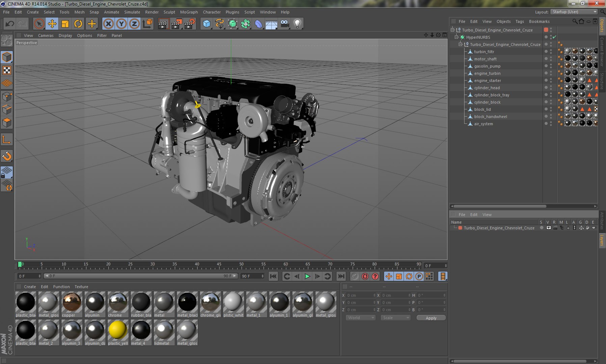Open the Layout dropdown

pos(574,12)
